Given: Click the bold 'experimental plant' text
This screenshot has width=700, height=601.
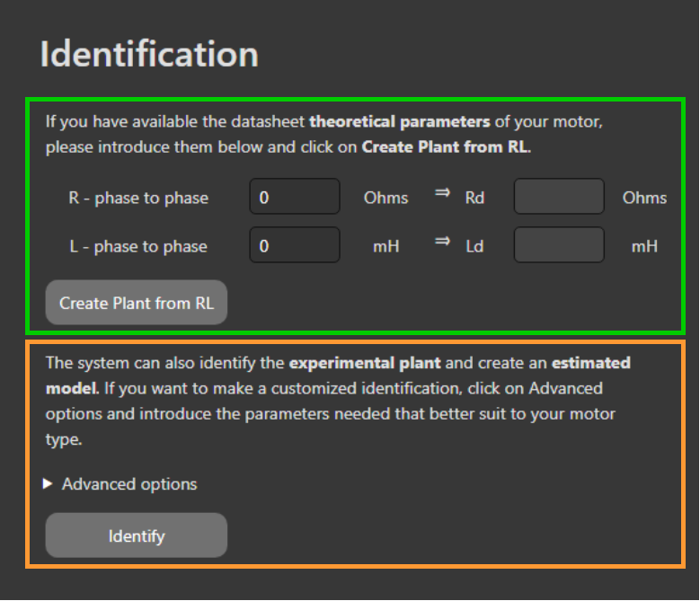Looking at the screenshot, I should (365, 364).
